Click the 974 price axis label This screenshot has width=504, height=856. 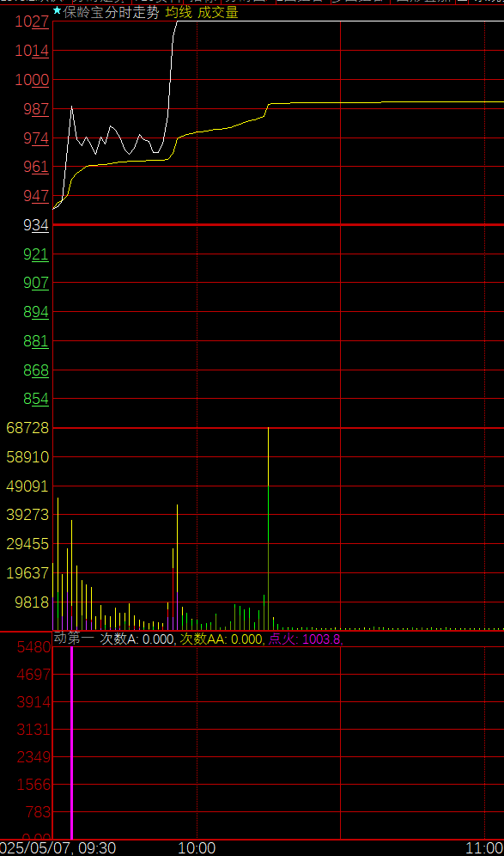36,138
